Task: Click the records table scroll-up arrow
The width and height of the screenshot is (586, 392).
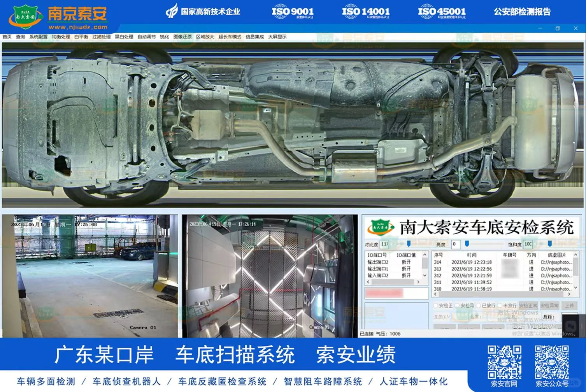Action: [576, 255]
